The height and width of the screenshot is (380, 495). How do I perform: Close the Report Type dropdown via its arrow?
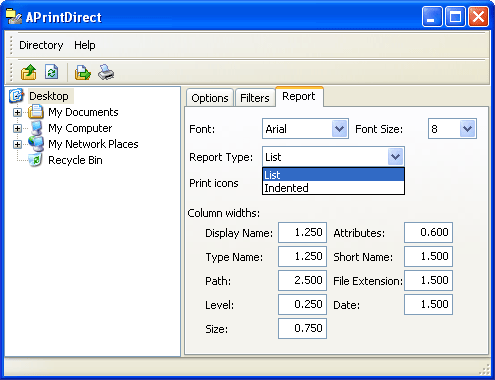click(395, 156)
